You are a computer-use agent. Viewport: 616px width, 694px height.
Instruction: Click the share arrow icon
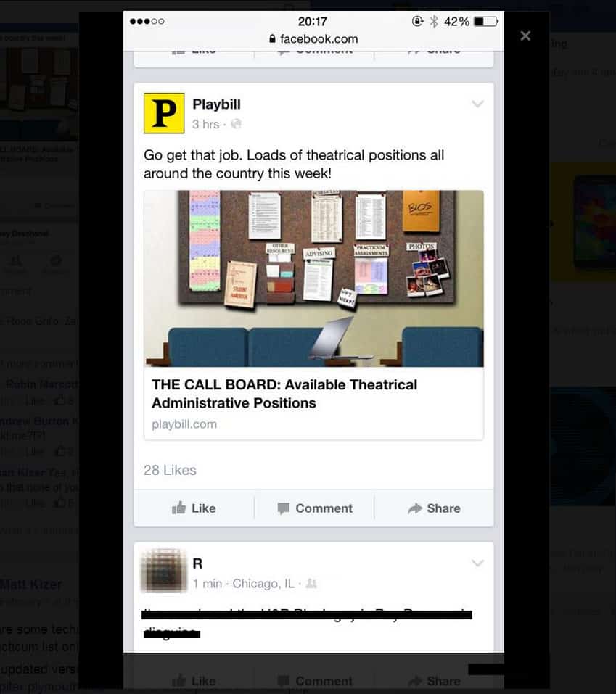[415, 508]
